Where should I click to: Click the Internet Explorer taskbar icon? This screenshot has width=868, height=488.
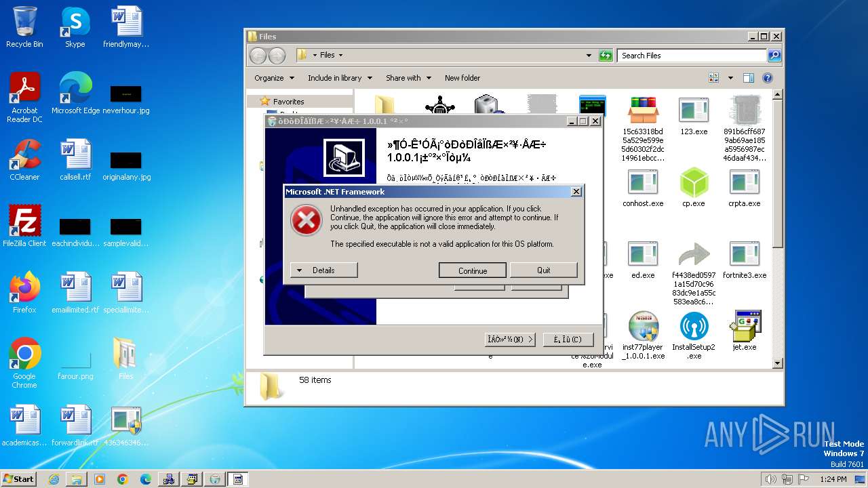pos(54,479)
